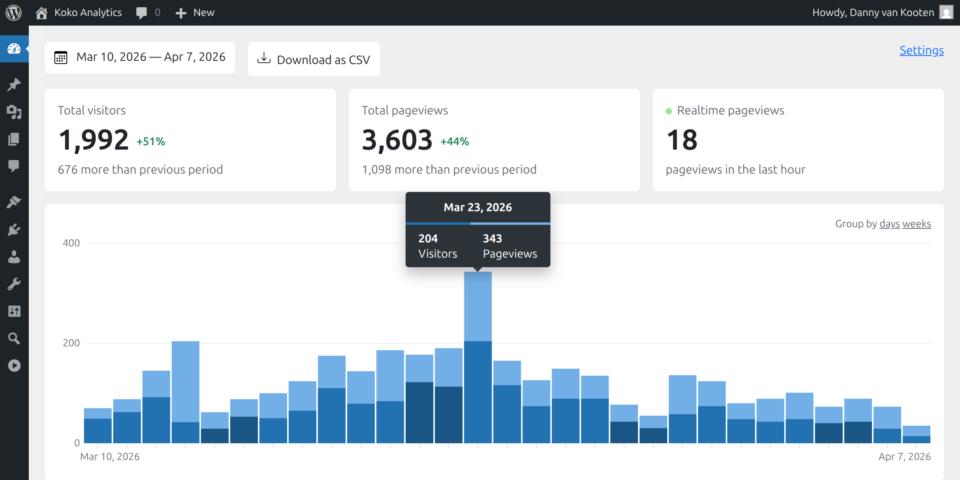Open the Media library icon
Screen dimensions: 960x480
coord(14,112)
